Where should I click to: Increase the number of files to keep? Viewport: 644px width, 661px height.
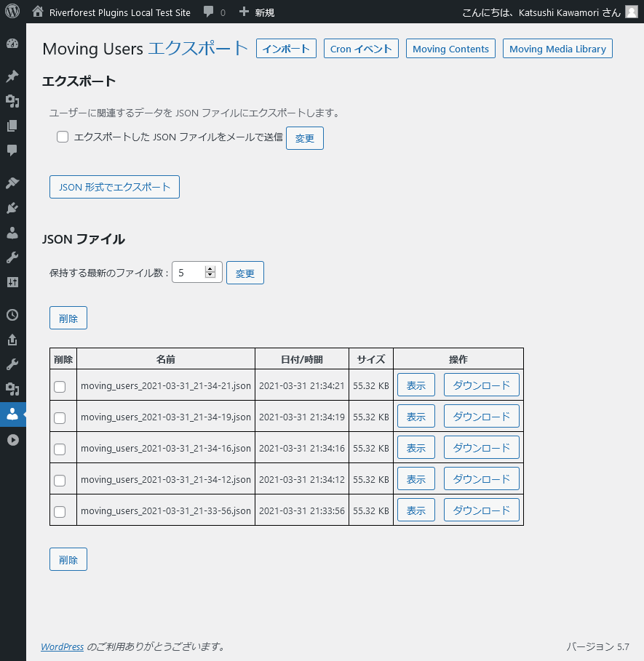tap(210, 268)
